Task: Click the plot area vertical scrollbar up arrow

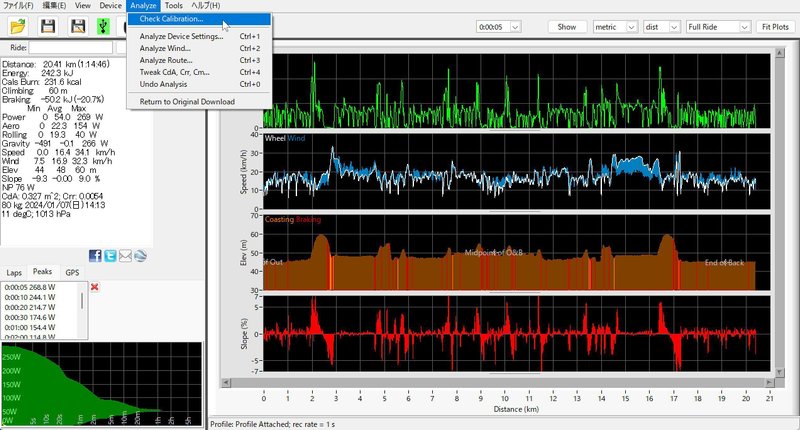Action: click(780, 53)
